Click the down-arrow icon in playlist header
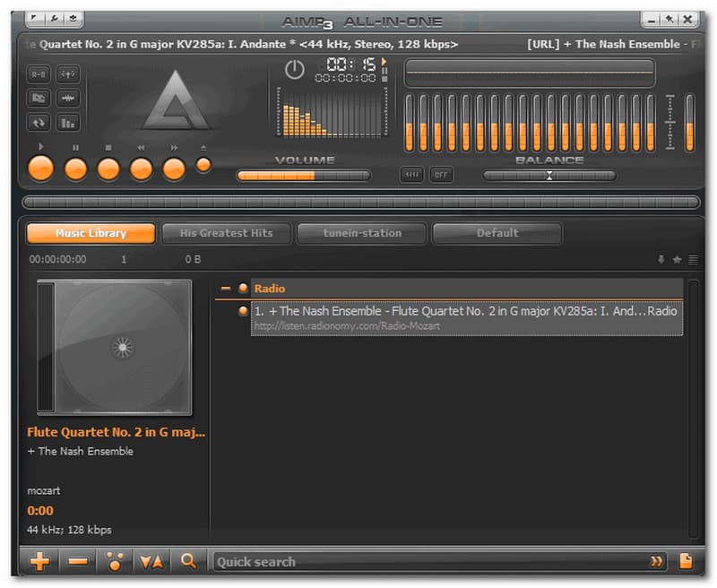The width and height of the screenshot is (717, 588). pyautogui.click(x=661, y=260)
